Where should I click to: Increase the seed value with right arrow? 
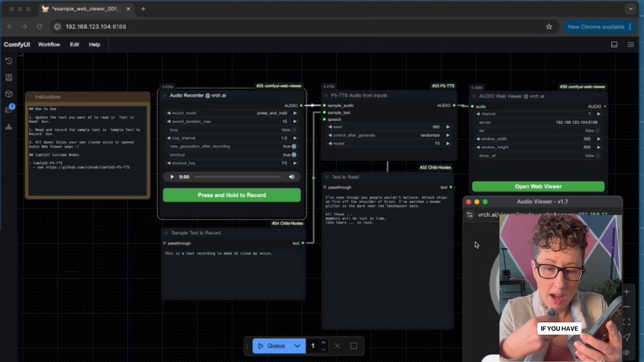click(x=448, y=127)
